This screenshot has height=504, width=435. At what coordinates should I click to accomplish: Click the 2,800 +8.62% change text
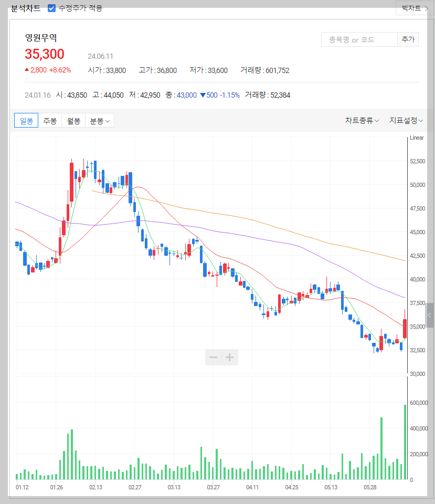point(48,70)
